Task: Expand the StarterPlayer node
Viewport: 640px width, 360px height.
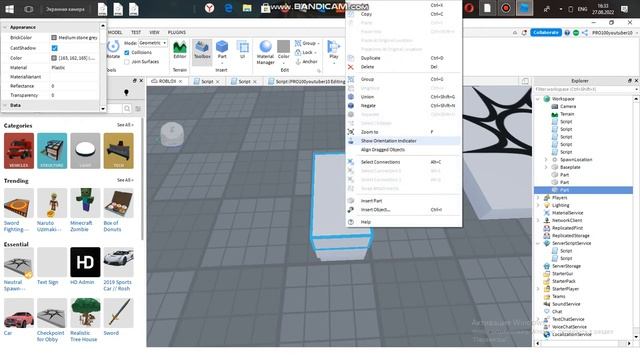Action: click(538, 289)
